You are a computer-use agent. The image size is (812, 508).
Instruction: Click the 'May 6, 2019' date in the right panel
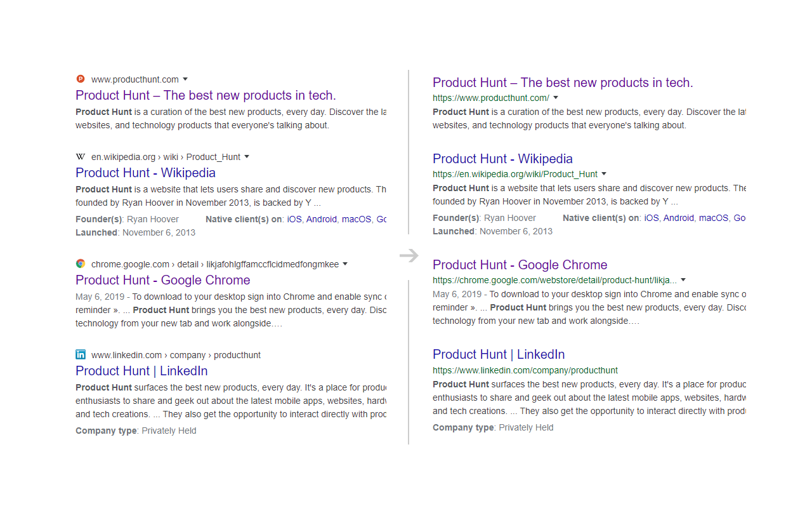[457, 294]
